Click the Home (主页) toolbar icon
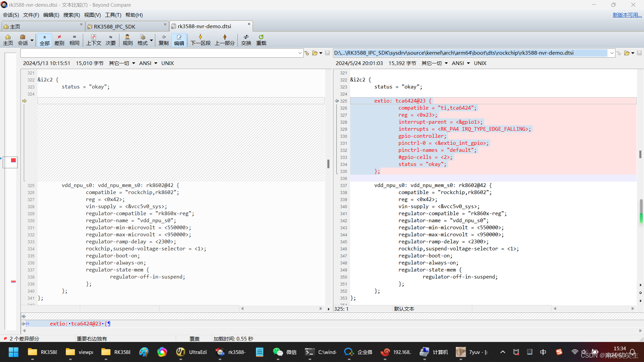The image size is (644, 362). 8,40
